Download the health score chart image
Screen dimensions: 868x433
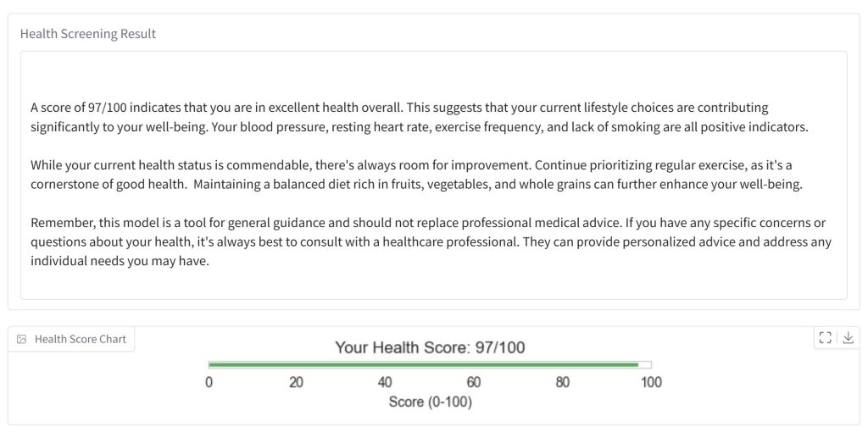tap(849, 338)
